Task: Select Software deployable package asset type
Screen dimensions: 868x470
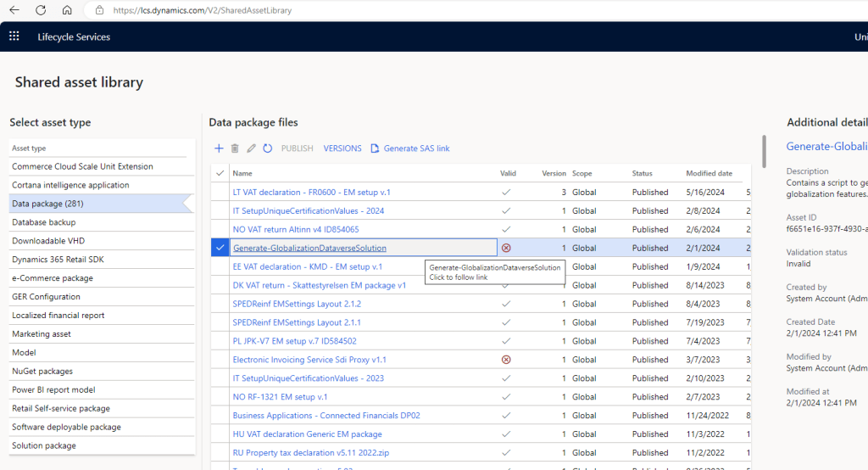Action: pos(66,427)
